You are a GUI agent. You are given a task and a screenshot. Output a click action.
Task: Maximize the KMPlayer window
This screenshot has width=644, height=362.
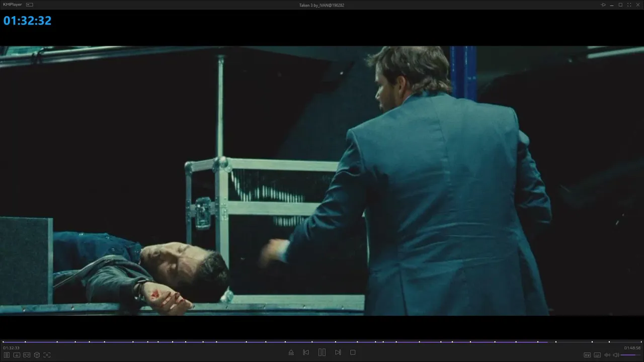(620, 5)
